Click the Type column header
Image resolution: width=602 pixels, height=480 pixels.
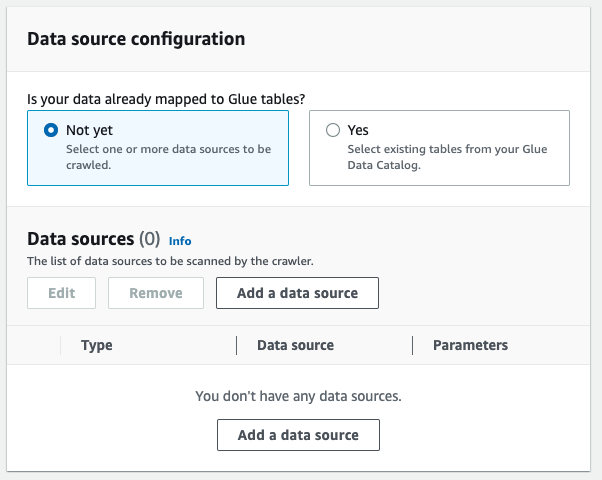(x=97, y=345)
